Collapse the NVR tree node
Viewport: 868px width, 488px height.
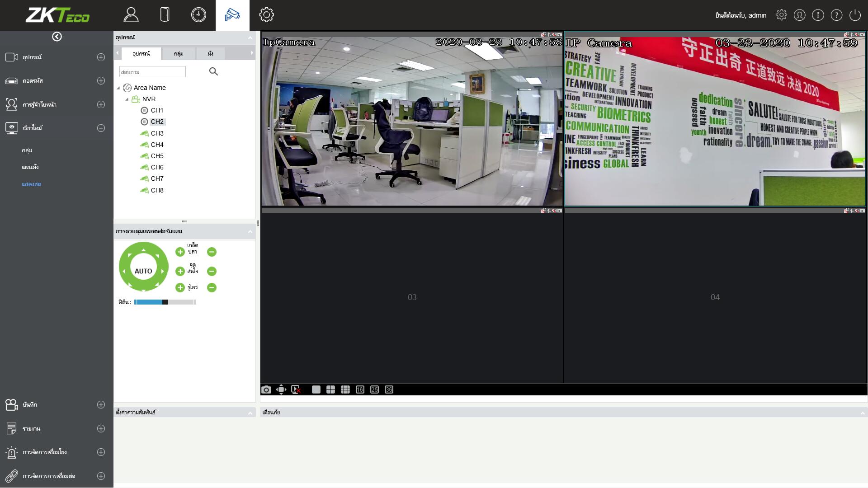pos(127,99)
